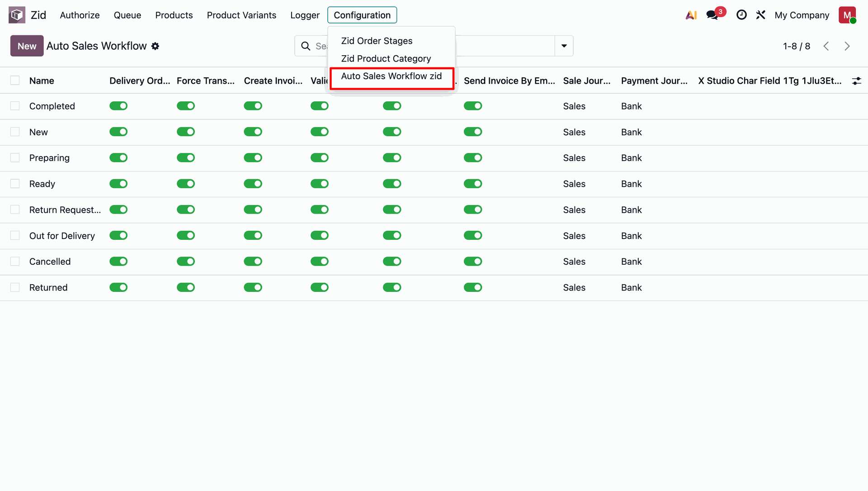Toggle Force Transfer switch for Out for Delivery
The image size is (868, 491).
tap(186, 235)
